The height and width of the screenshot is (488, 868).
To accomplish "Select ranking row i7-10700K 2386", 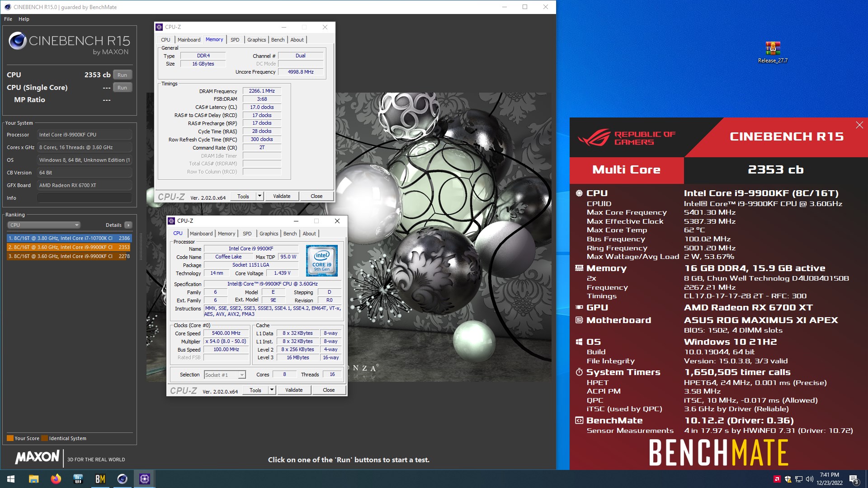I will [x=69, y=238].
